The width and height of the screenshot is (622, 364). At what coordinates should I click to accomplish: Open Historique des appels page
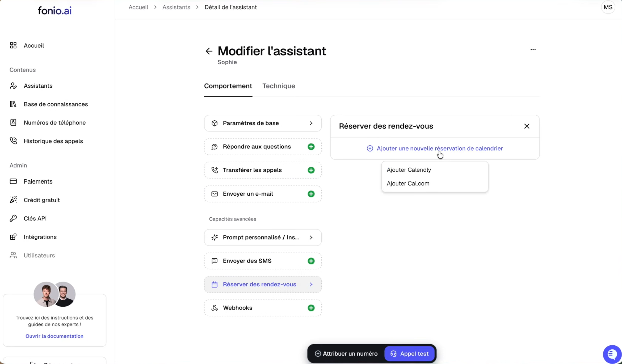point(53,141)
